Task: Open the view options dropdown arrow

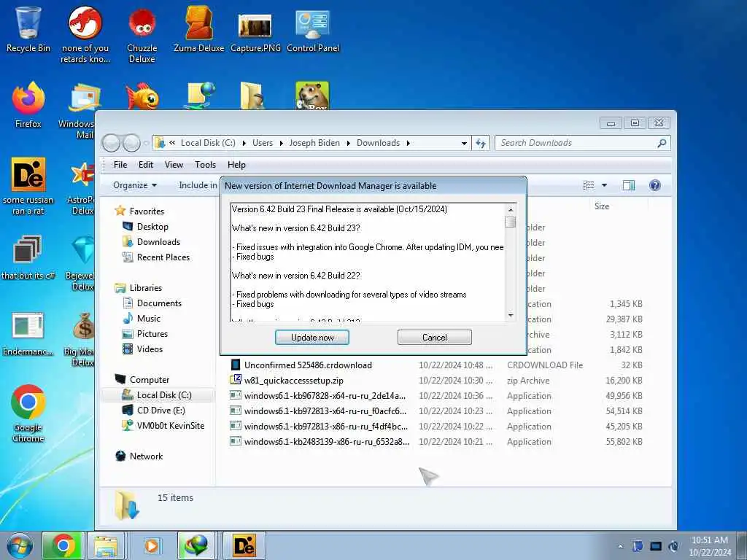Action: 604,185
